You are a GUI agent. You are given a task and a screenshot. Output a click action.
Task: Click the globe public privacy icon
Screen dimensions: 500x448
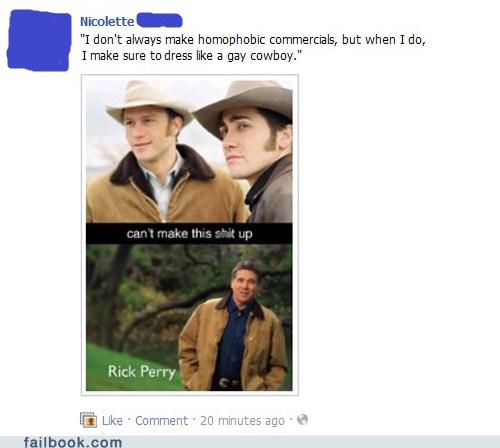pyautogui.click(x=302, y=419)
